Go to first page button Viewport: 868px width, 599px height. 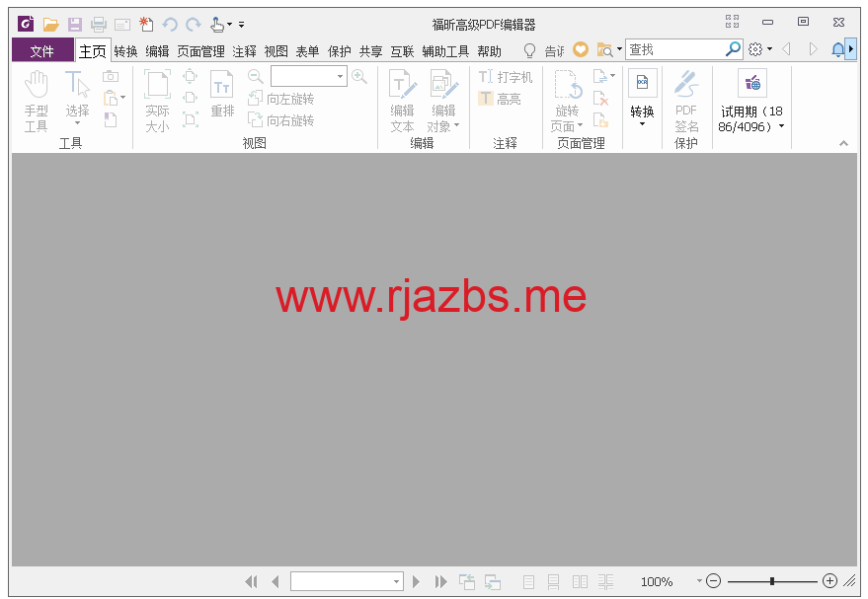[251, 581]
